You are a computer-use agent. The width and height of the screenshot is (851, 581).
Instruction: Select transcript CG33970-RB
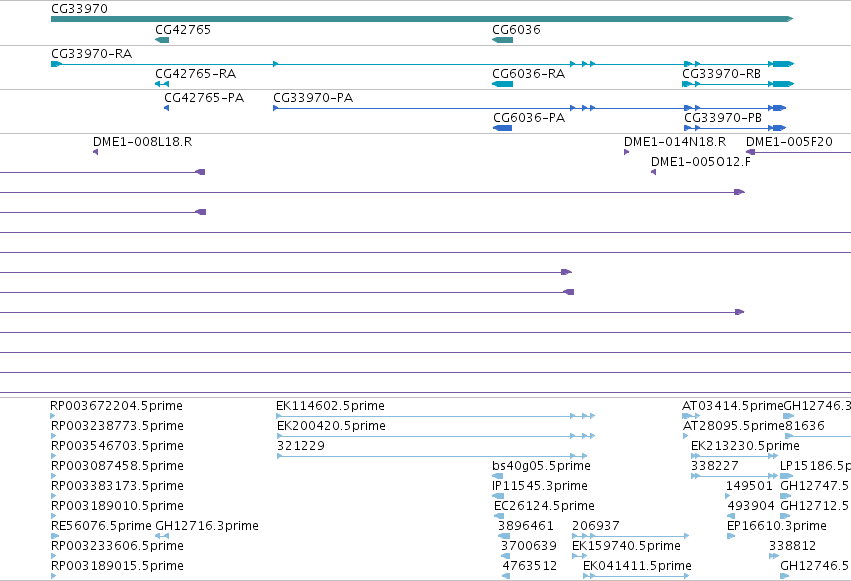click(738, 84)
